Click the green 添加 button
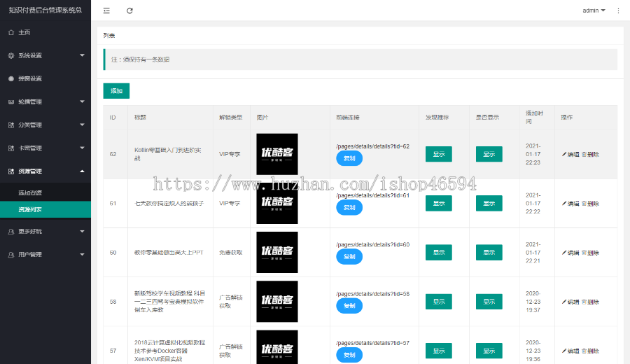This screenshot has height=364, width=630. 116,91
